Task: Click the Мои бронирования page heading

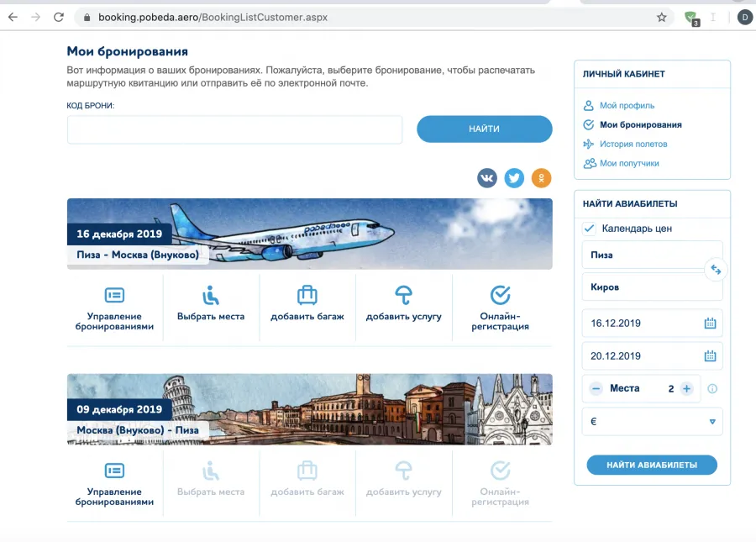Action: pyautogui.click(x=128, y=51)
